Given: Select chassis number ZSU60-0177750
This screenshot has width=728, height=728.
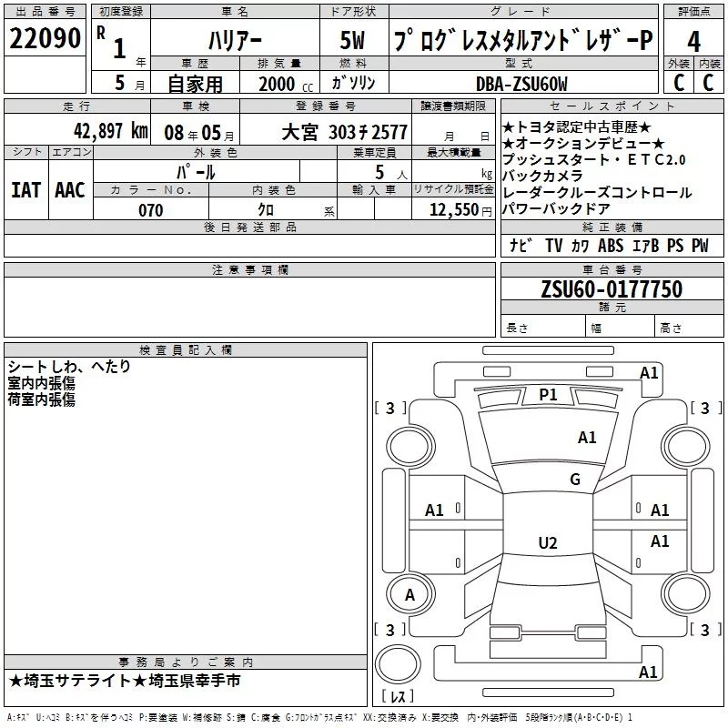Looking at the screenshot, I should (x=612, y=289).
